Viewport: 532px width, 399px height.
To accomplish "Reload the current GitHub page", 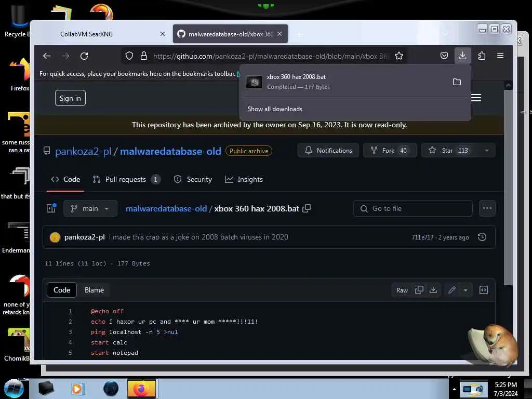I will (84, 56).
